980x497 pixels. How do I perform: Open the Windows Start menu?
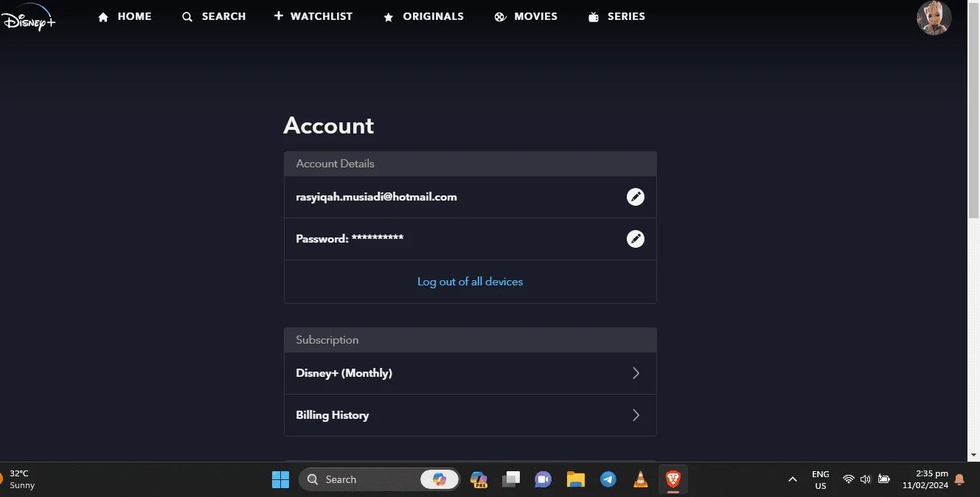point(280,479)
